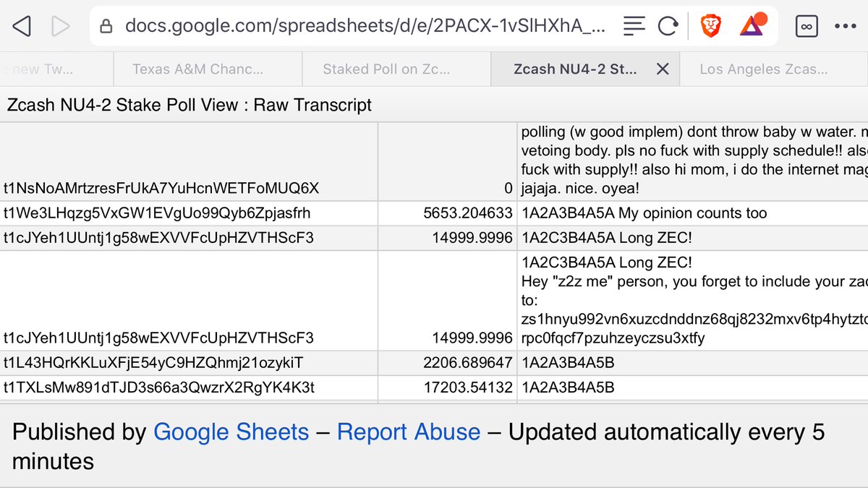The image size is (868, 488).
Task: Select memo '1A2A3B4A5B' in t1L43HQr row
Action: [x=568, y=363]
